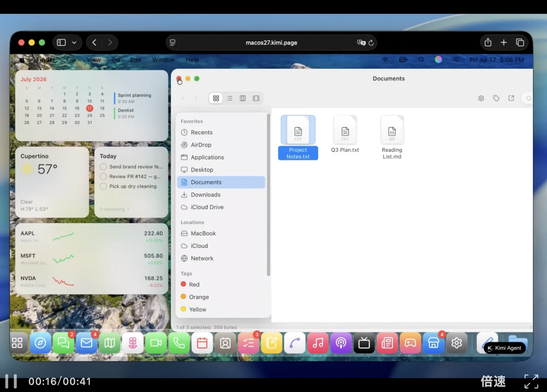
Task: Open the tag icon in Finder toolbar
Action: tap(496, 98)
